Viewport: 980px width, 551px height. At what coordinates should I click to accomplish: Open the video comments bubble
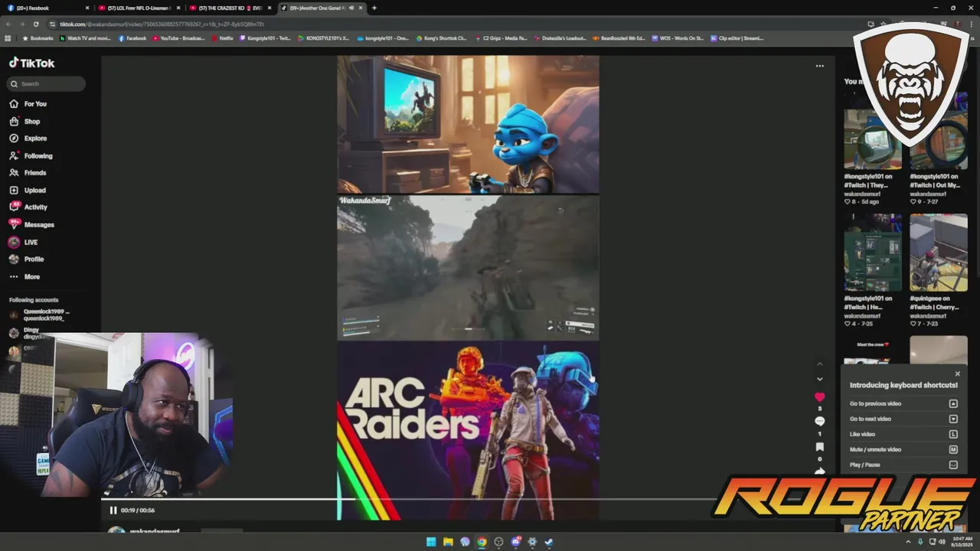pyautogui.click(x=820, y=422)
